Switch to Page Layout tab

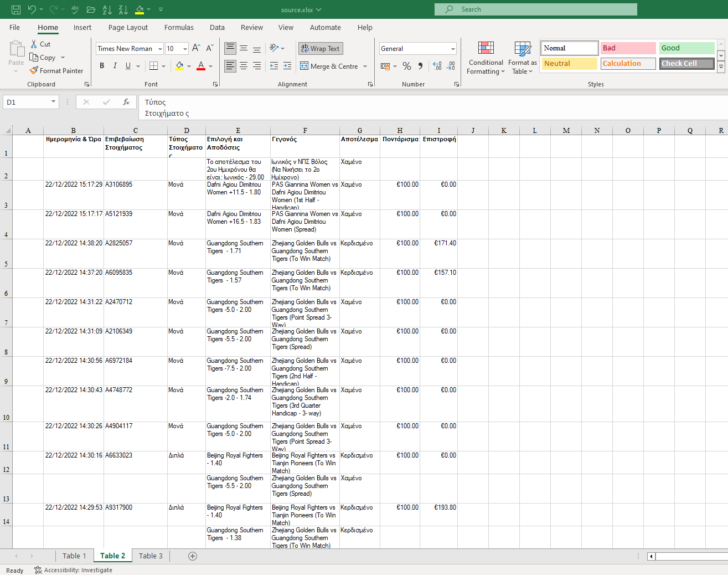(128, 27)
